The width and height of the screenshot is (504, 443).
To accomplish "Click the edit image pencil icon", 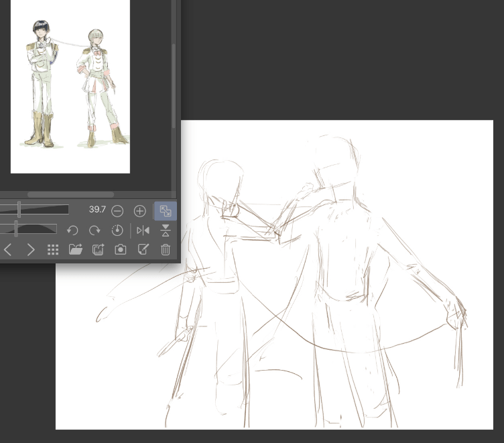I will point(143,250).
